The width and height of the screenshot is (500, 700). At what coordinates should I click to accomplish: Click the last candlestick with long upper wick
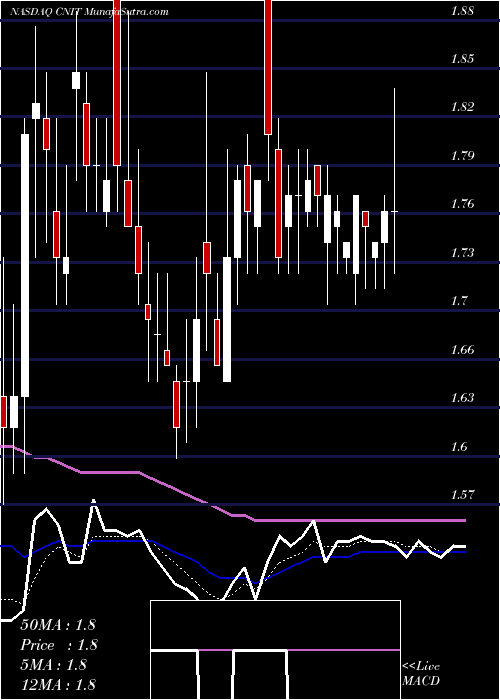(x=395, y=181)
